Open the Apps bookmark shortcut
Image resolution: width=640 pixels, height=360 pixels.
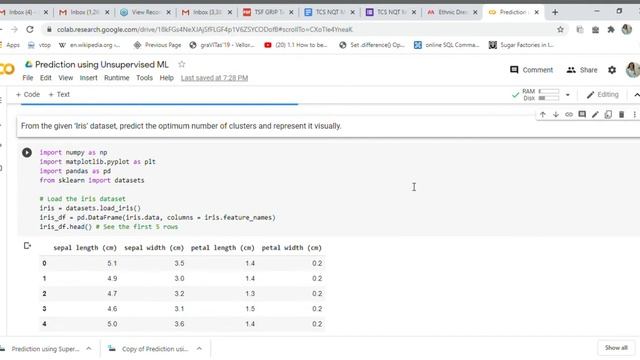click(x=10, y=45)
